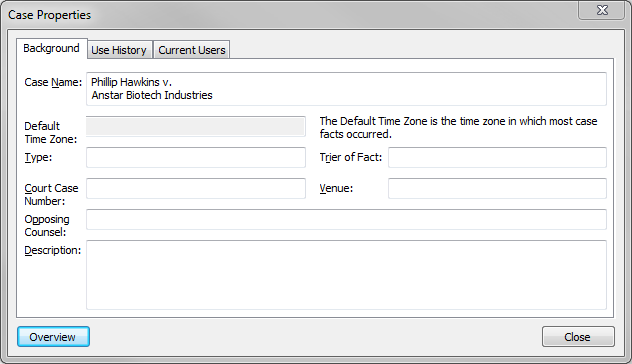Click into the Case Name text box
The width and height of the screenshot is (632, 364).
click(346, 89)
